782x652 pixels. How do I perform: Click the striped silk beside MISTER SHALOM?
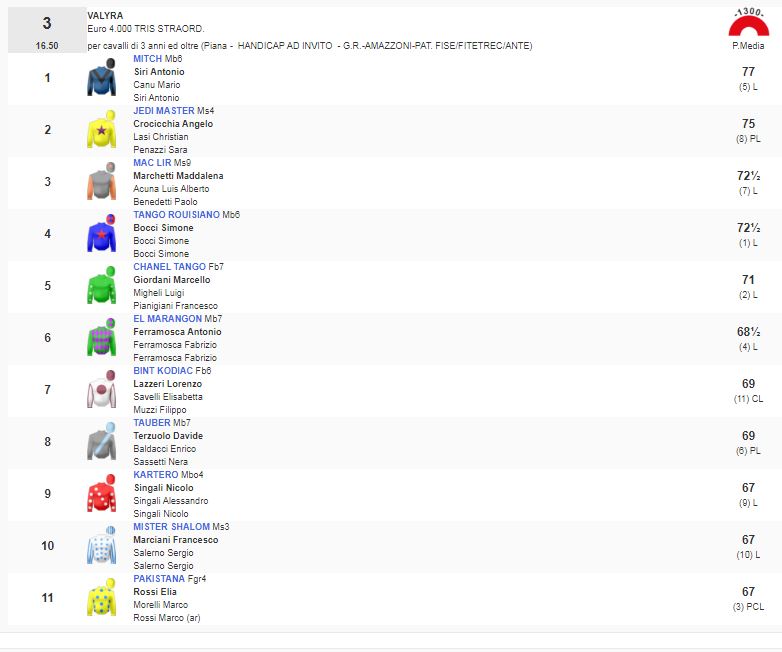[x=101, y=546]
